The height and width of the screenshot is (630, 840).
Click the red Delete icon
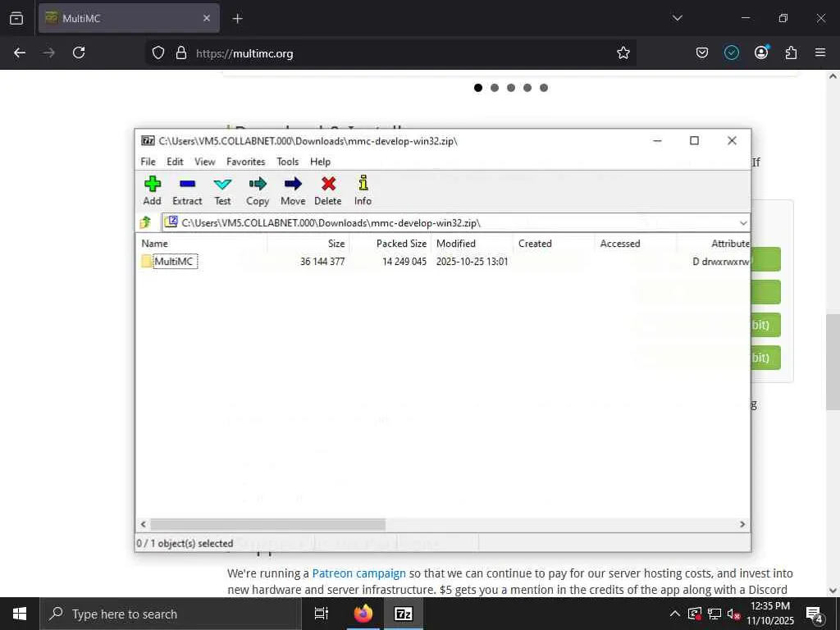[328, 190]
